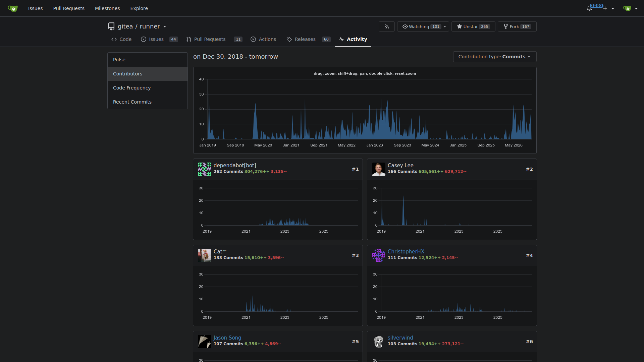This screenshot has width=644, height=362.
Task: Open Explore in the top navigation
Action: [x=139, y=8]
